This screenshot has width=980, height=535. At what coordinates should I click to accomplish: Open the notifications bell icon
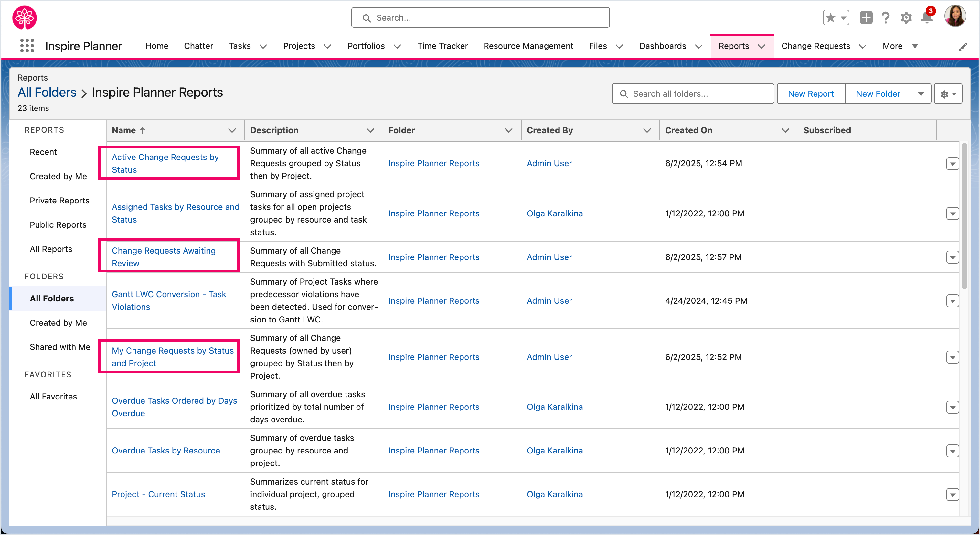(x=927, y=17)
